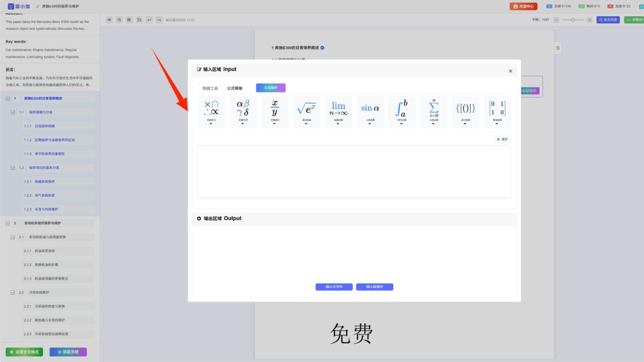Toggle the eye preview icon in the toolbar

(x=109, y=18)
